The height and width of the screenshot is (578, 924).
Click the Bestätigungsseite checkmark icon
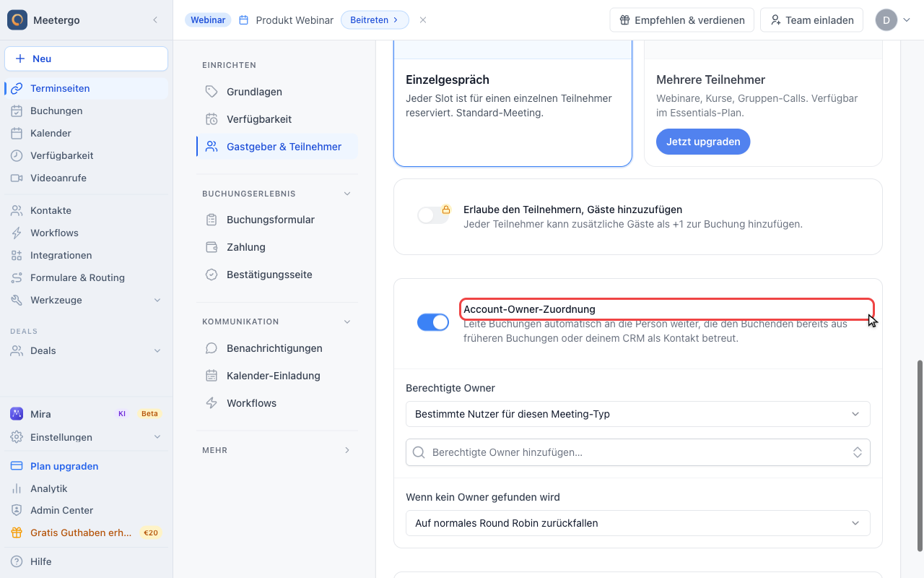pos(212,275)
